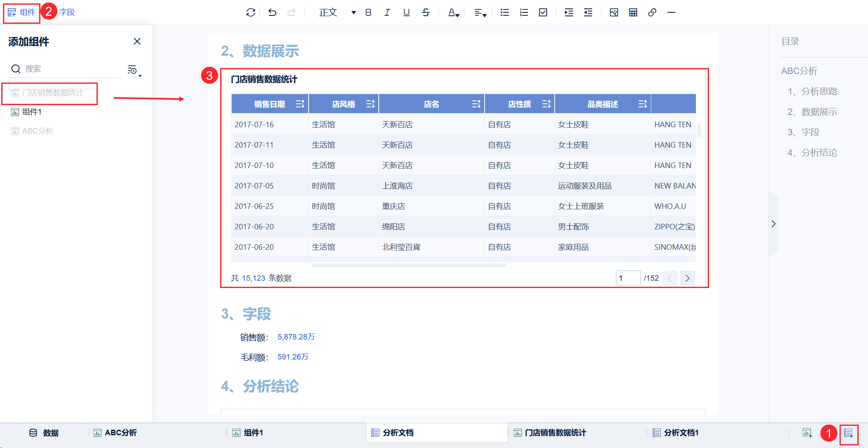Go to the previous table page
The width and height of the screenshot is (868, 448).
click(x=669, y=278)
